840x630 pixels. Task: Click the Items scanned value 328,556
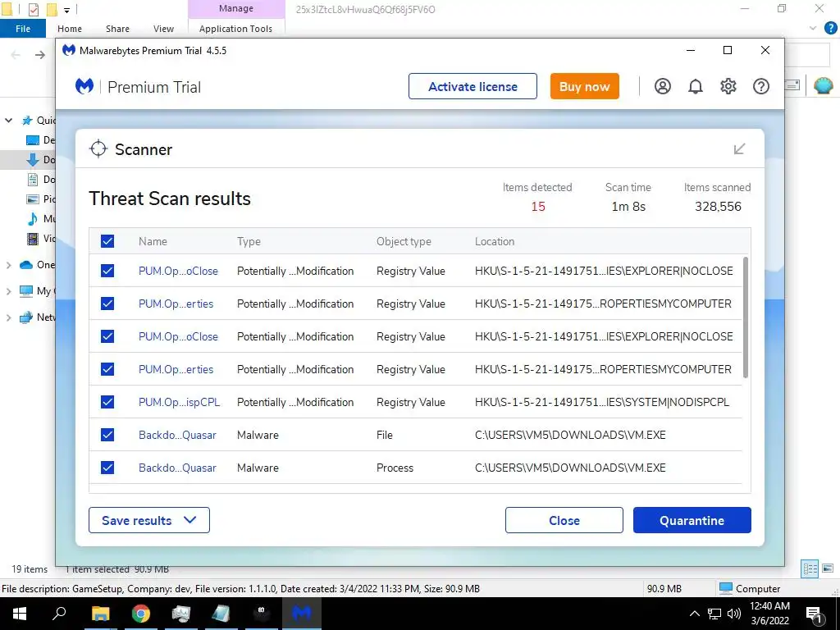pos(718,206)
